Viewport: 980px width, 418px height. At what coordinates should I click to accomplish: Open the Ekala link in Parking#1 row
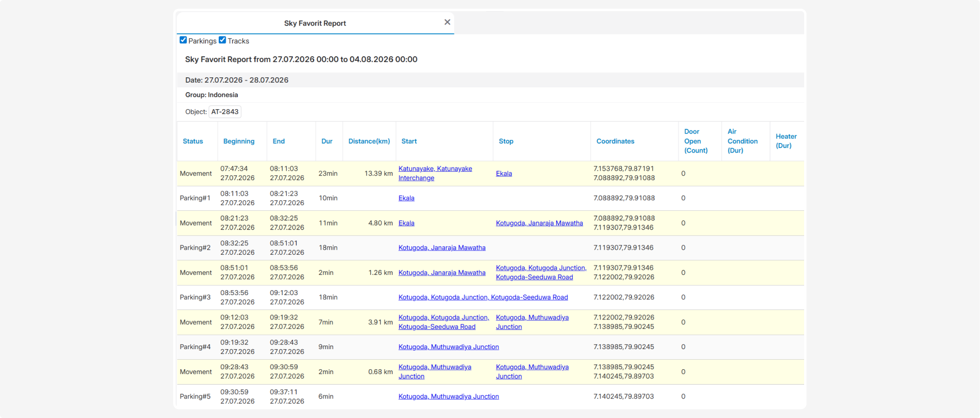pyautogui.click(x=406, y=198)
